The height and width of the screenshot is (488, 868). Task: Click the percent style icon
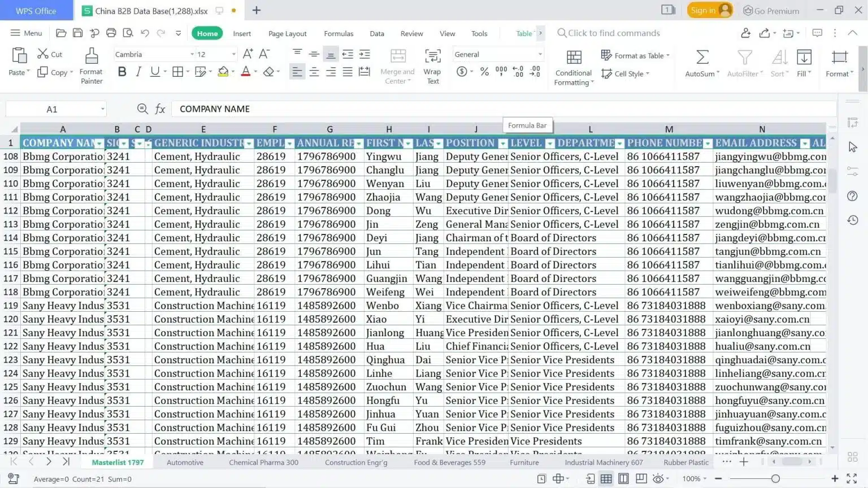click(x=484, y=72)
